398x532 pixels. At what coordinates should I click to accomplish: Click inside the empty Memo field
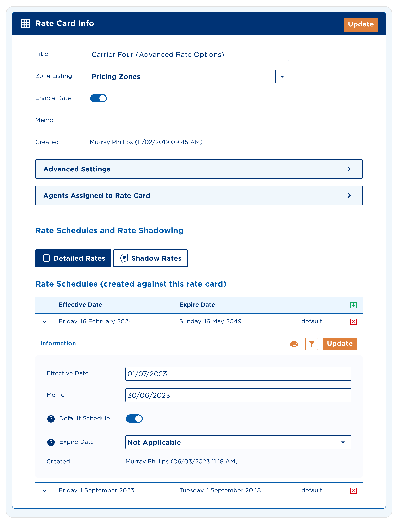point(189,120)
